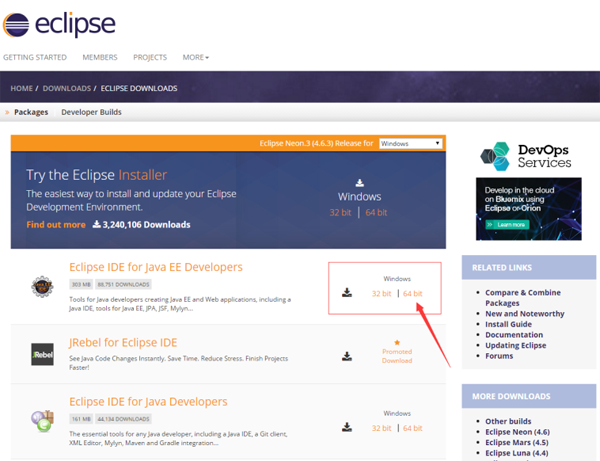600x461 pixels.
Task: Click installer download icon above Windows
Action: coord(360,183)
